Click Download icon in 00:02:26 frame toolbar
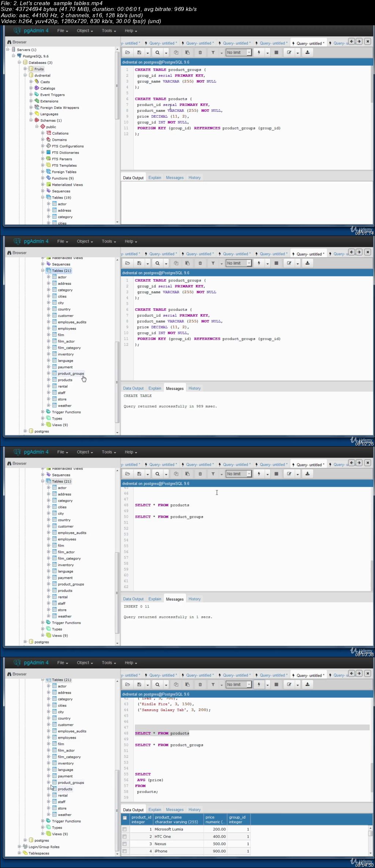 [x=307, y=263]
